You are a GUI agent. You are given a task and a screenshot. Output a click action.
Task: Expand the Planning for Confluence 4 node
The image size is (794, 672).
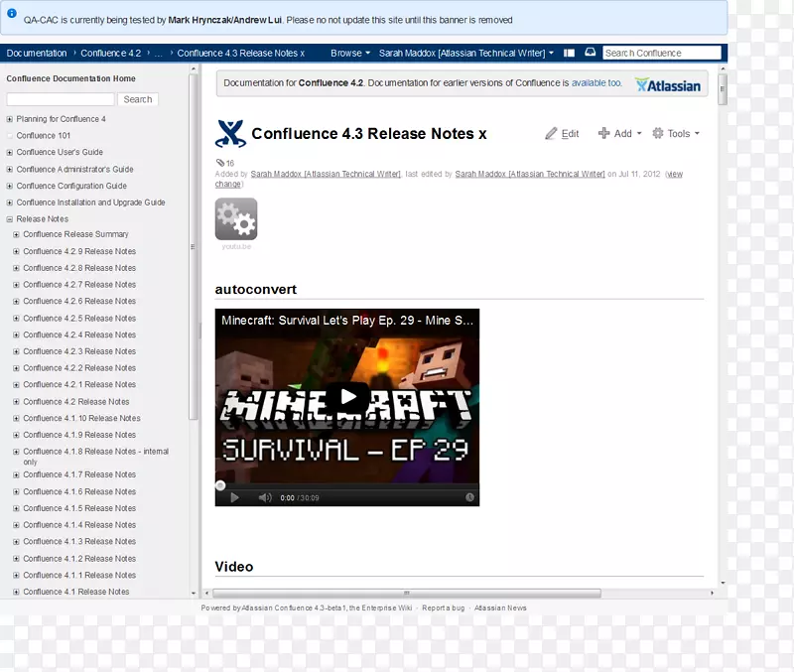tap(10, 119)
